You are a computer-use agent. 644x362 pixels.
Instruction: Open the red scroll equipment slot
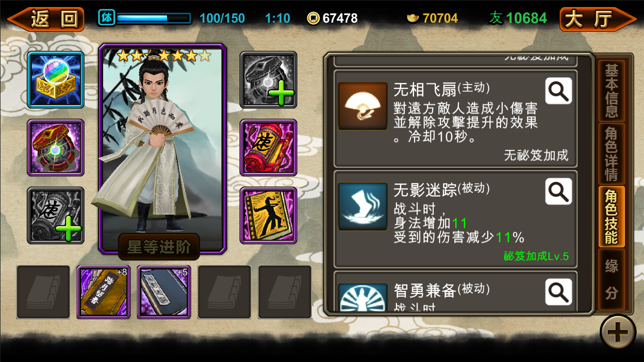pos(269,147)
